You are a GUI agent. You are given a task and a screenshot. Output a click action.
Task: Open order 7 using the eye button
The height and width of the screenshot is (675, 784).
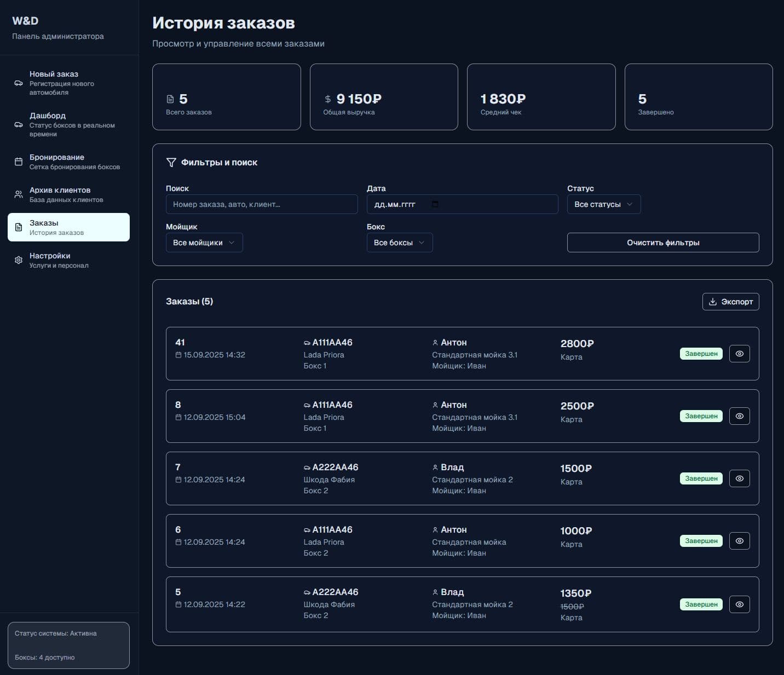tap(739, 478)
